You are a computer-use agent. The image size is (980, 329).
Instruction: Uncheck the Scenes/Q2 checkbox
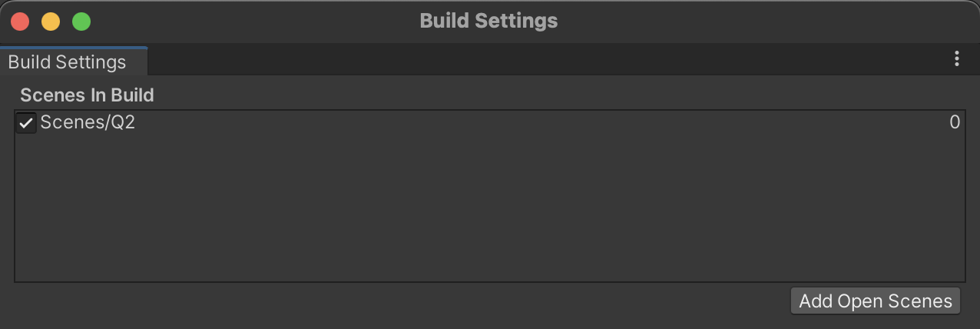pos(26,122)
